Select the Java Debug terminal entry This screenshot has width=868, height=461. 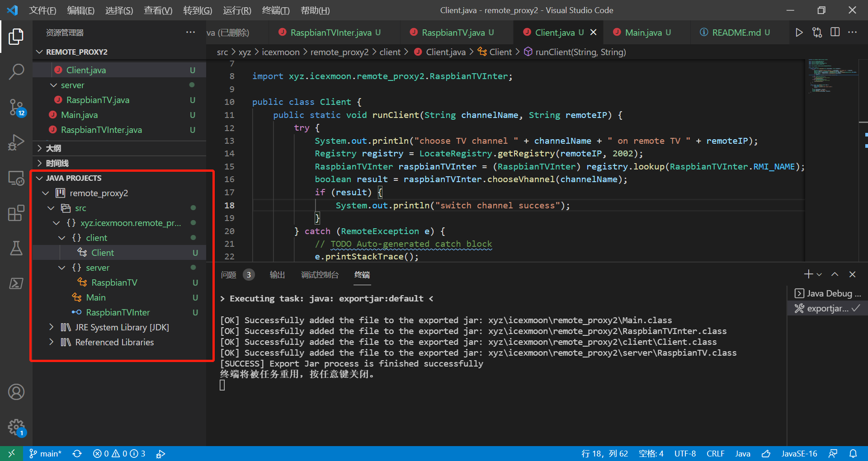(x=827, y=293)
